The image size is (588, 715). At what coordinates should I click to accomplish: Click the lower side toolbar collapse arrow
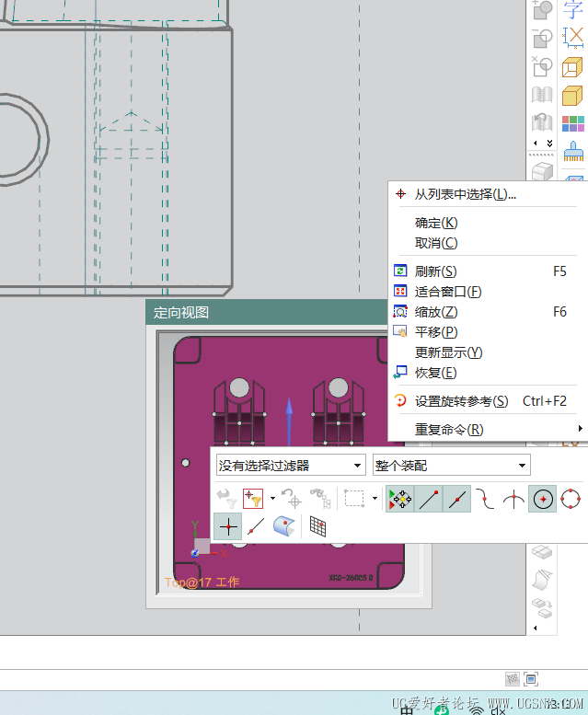click(536, 628)
